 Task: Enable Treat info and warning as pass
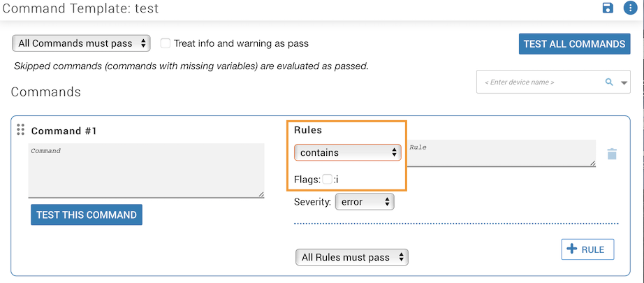pyautogui.click(x=166, y=43)
